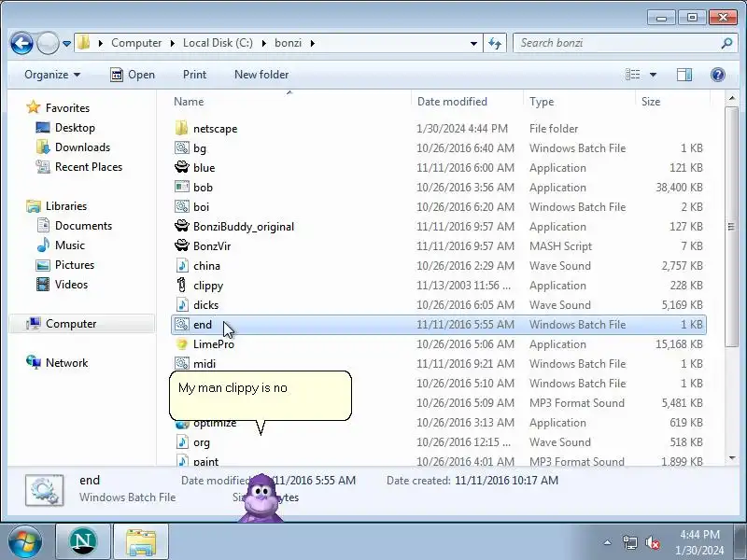This screenshot has width=747, height=560.
Task: Click the Favorites star icon
Action: point(34,107)
